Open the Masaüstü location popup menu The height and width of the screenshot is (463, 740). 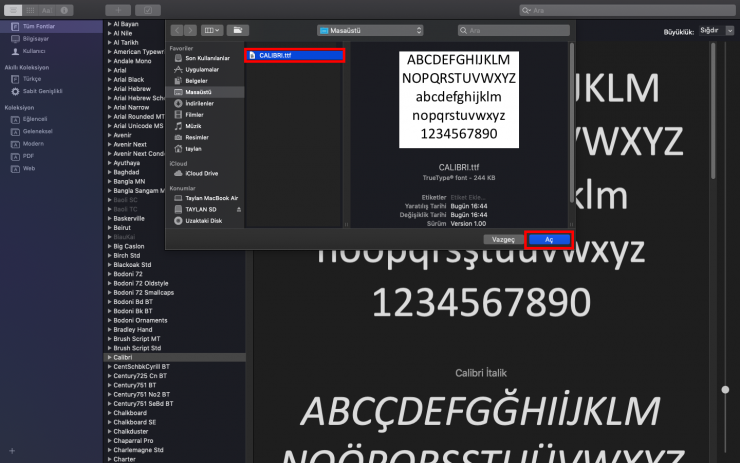pos(370,30)
